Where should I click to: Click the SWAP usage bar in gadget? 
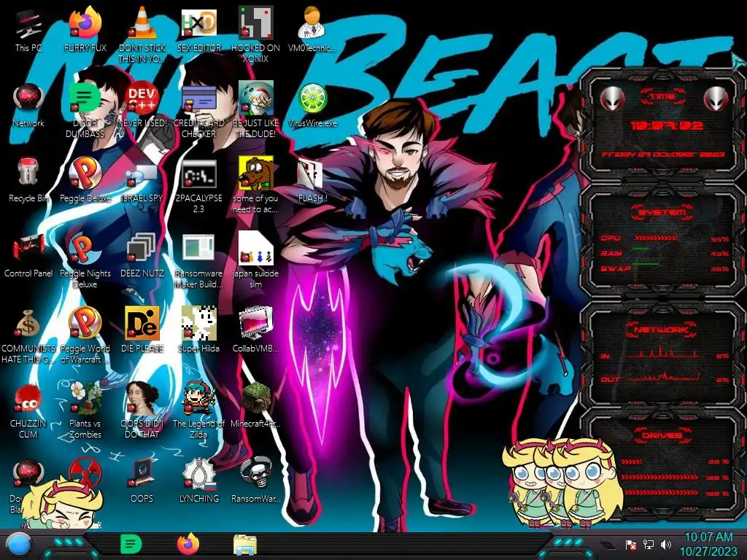pyautogui.click(x=646, y=264)
